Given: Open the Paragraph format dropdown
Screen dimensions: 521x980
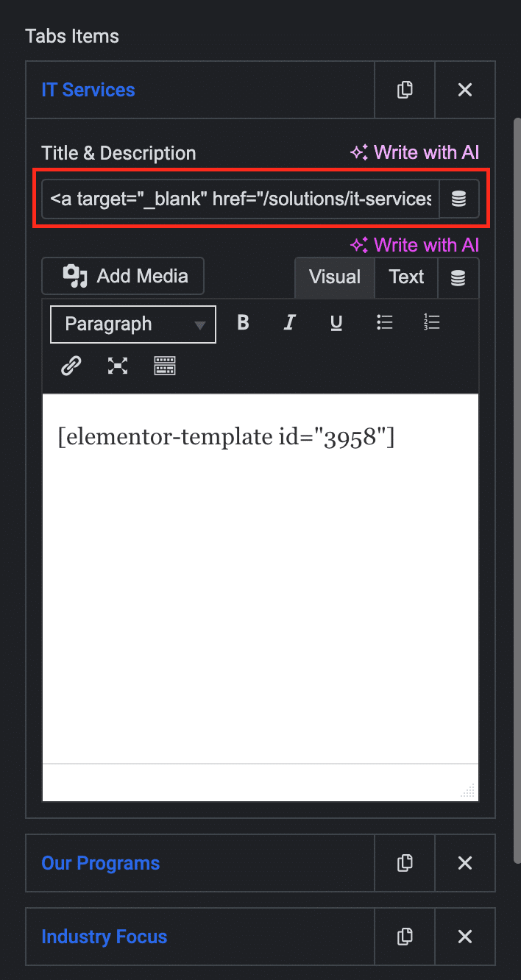Looking at the screenshot, I should [133, 324].
